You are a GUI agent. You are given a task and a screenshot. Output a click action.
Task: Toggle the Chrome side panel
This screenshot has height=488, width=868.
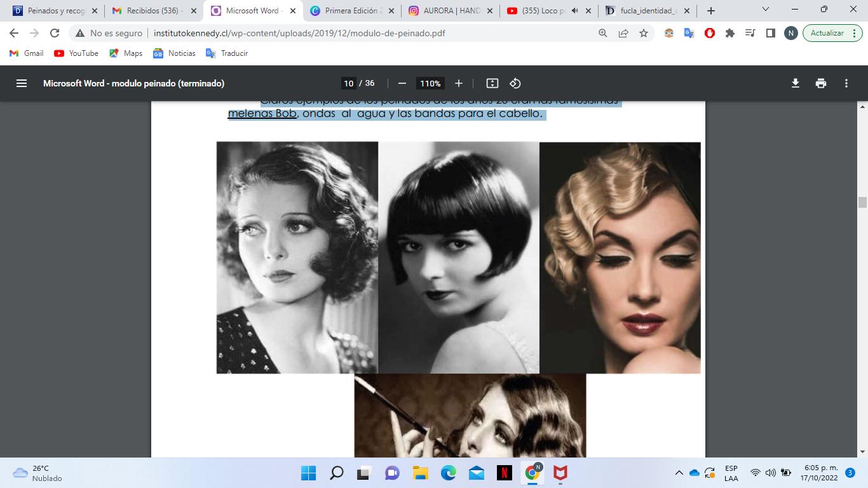[x=771, y=33]
